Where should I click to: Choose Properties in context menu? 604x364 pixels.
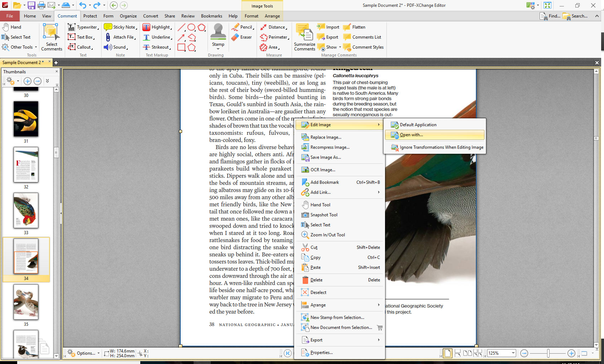coord(339,353)
